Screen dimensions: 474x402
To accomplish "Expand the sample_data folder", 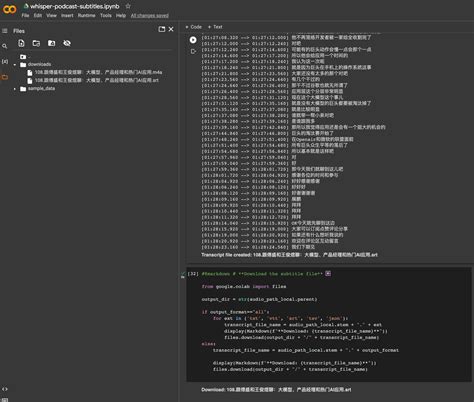I will 15,89.
